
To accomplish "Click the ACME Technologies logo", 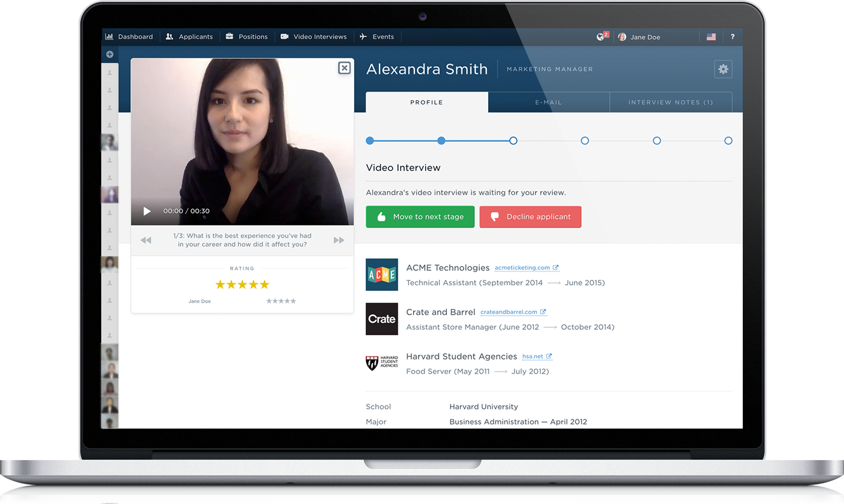I will coord(382,275).
